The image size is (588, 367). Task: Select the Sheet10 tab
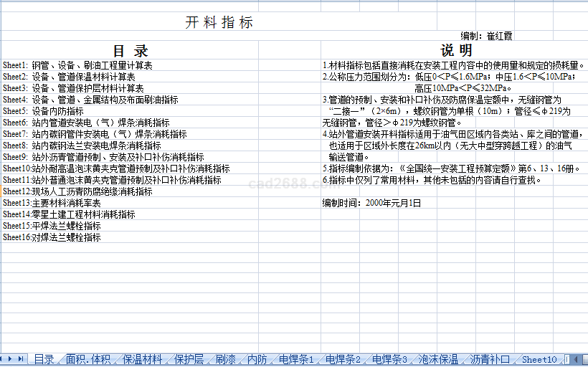pos(539,360)
